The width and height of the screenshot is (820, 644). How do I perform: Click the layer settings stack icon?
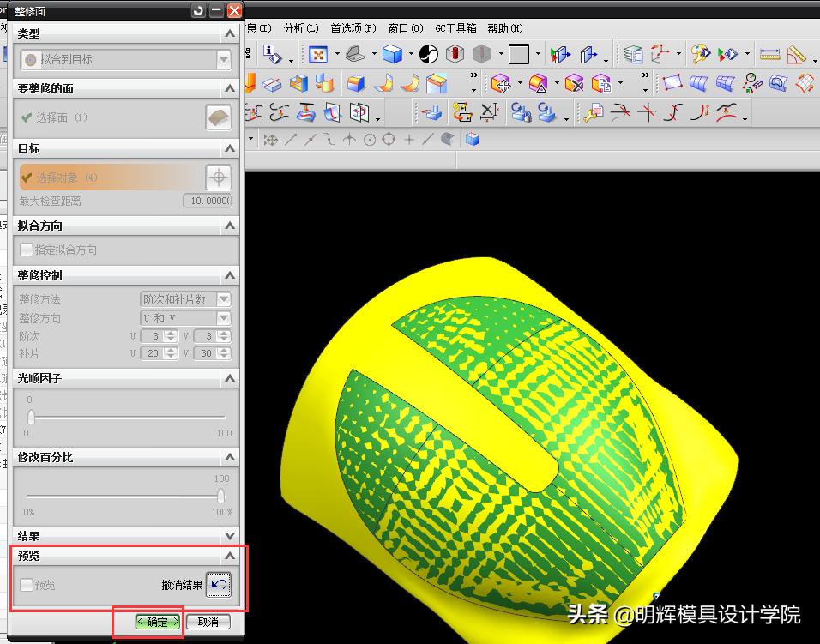(633, 55)
